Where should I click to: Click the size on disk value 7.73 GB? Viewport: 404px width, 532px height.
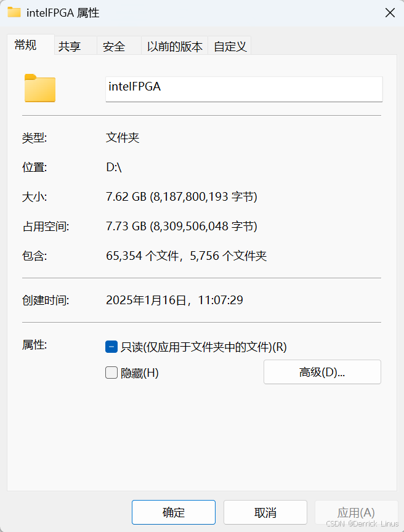point(182,226)
